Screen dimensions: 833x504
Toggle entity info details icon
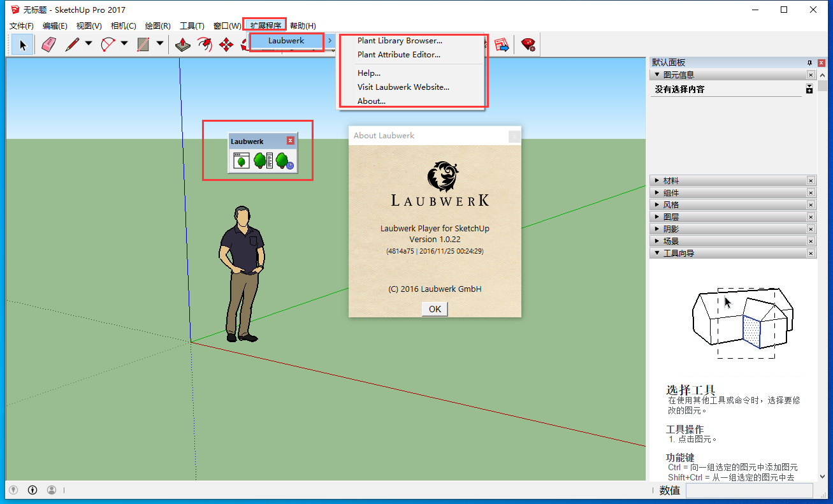pos(809,89)
